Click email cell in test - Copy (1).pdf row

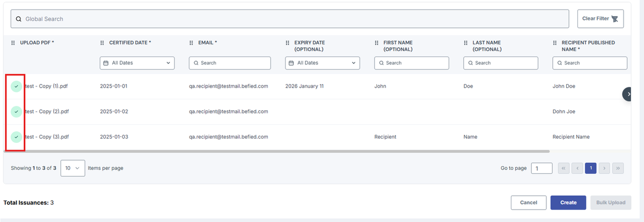(x=229, y=86)
